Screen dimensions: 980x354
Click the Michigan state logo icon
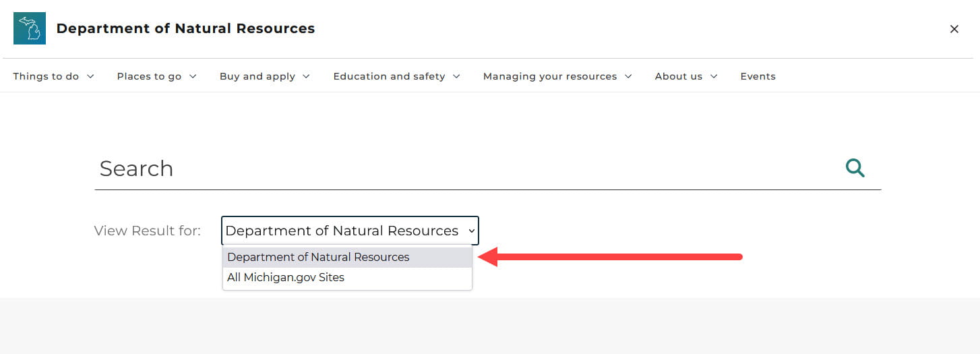pyautogui.click(x=30, y=28)
